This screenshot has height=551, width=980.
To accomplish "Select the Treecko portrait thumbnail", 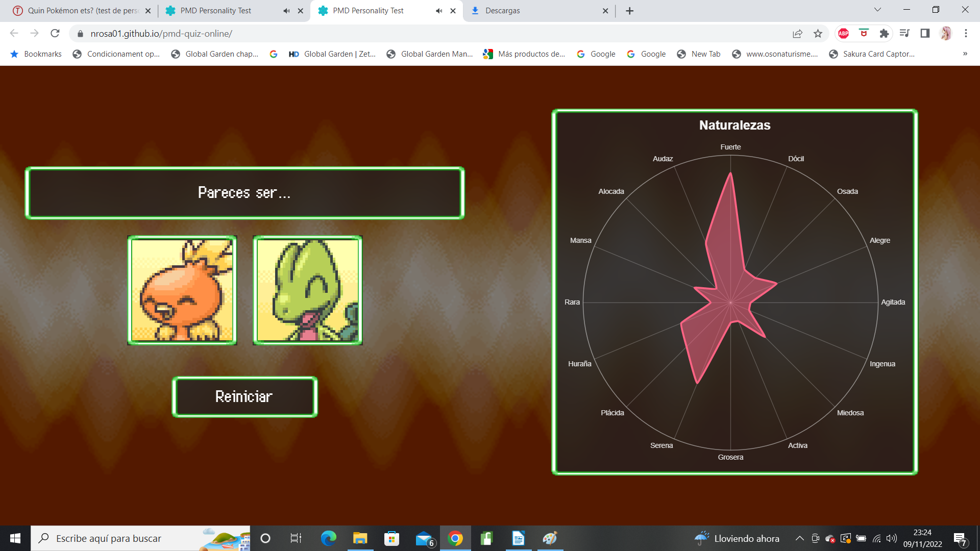I will pos(308,290).
